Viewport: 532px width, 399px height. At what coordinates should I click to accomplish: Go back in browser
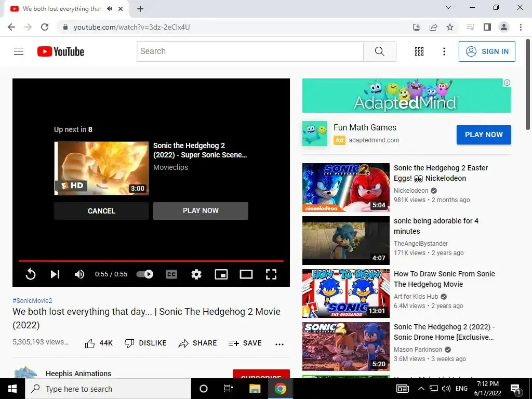coord(11,27)
